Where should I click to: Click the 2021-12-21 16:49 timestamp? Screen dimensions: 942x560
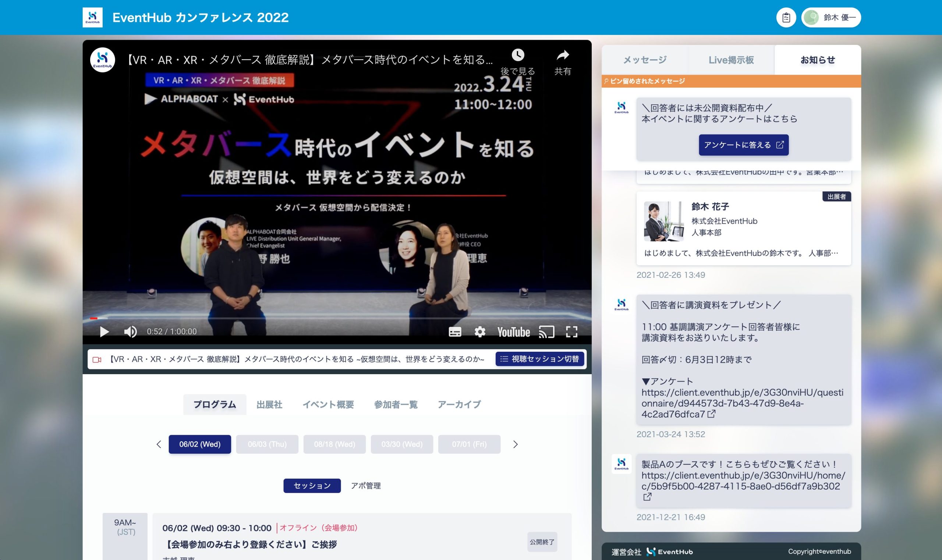(671, 517)
